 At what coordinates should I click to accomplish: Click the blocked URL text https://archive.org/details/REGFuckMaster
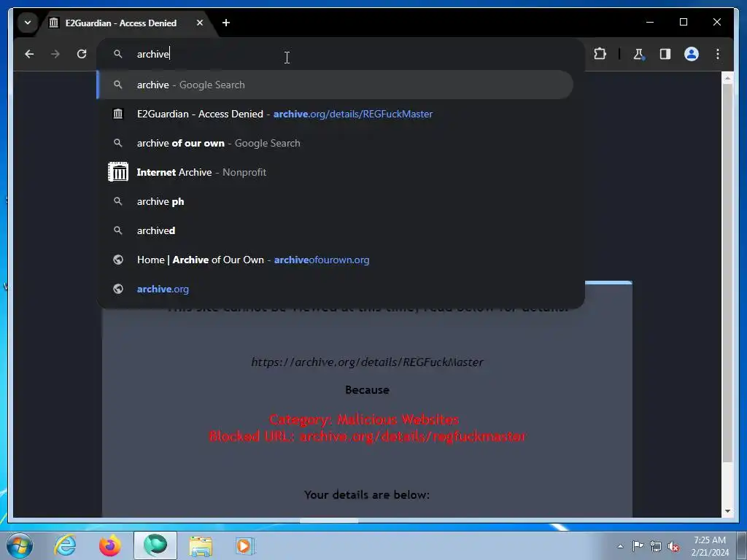pyautogui.click(x=367, y=362)
